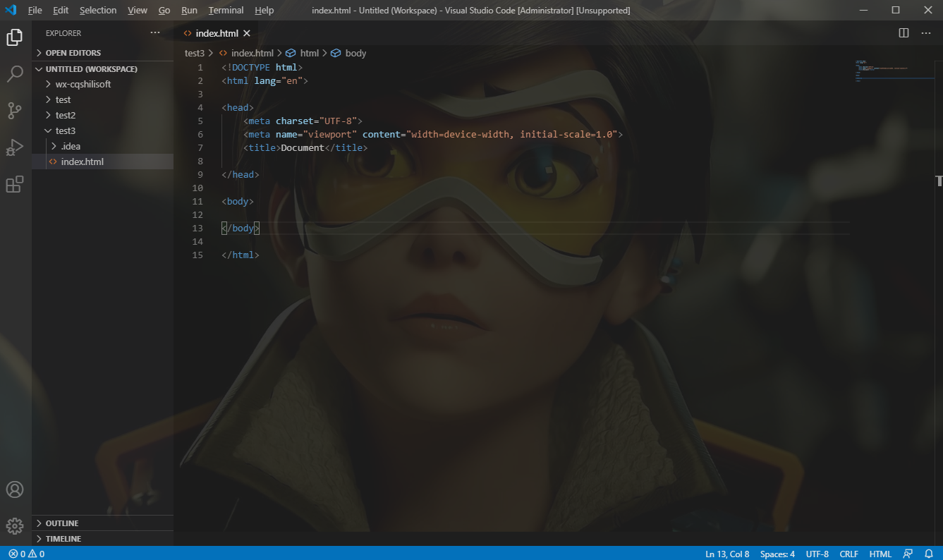Go to line via Ln 13, Col 8
943x560 pixels.
[727, 554]
